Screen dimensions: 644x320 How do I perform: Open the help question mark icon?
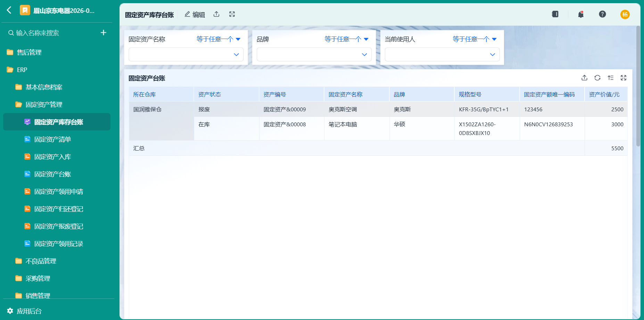602,14
